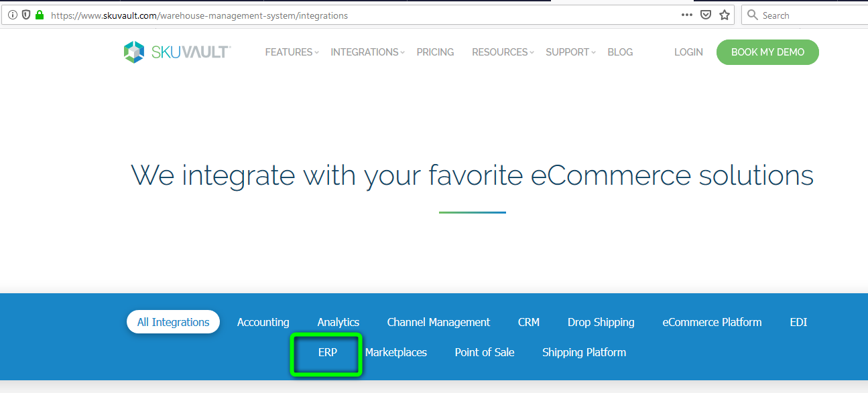Click the green padlock security icon
The height and width of the screenshot is (393, 868).
[x=40, y=15]
